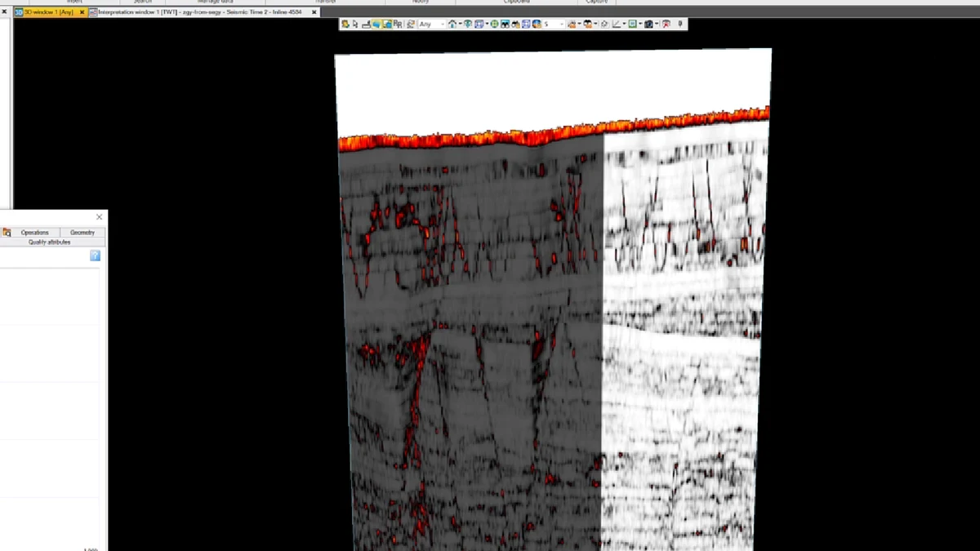Switch to the 3D window 1 [Any] tab
The width and height of the screenshot is (980, 551).
51,12
